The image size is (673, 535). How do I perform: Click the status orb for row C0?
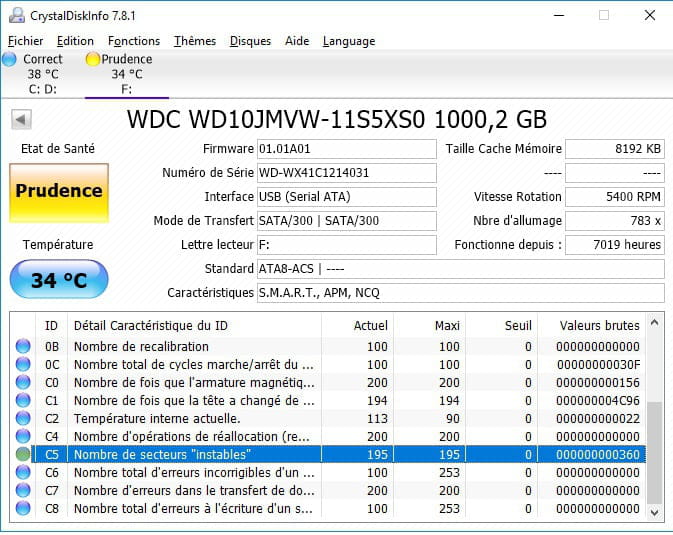[23, 382]
